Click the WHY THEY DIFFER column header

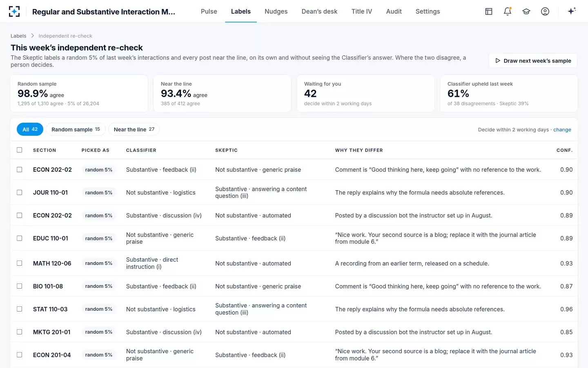[x=359, y=150]
